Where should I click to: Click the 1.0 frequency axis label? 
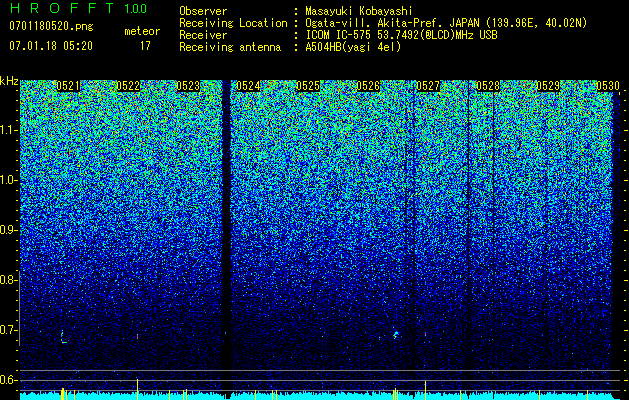click(8, 180)
